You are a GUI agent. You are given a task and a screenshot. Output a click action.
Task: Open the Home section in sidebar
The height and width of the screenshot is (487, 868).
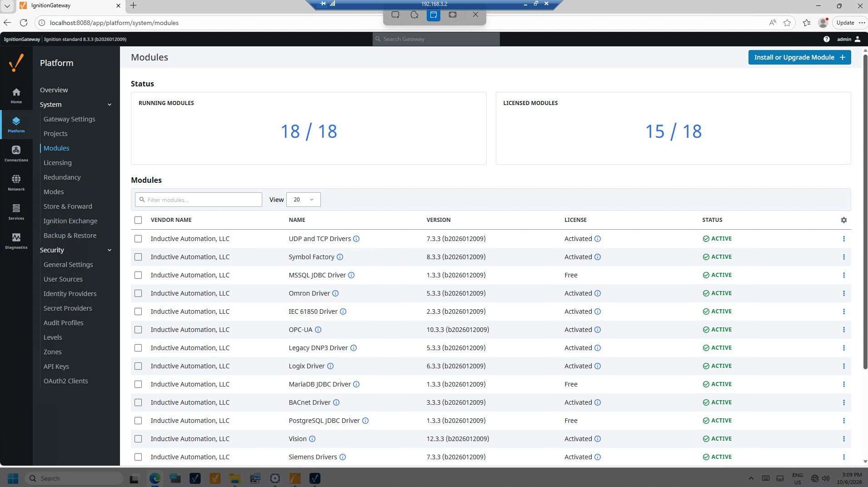click(16, 95)
